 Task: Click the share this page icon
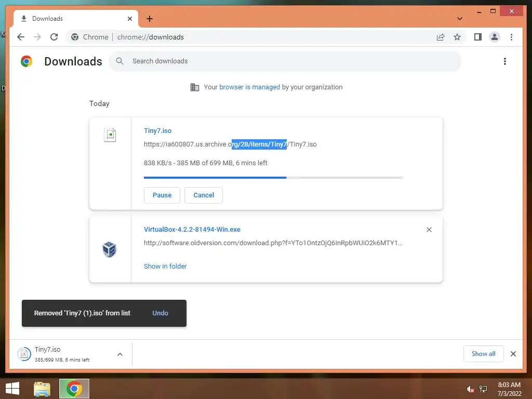441,37
